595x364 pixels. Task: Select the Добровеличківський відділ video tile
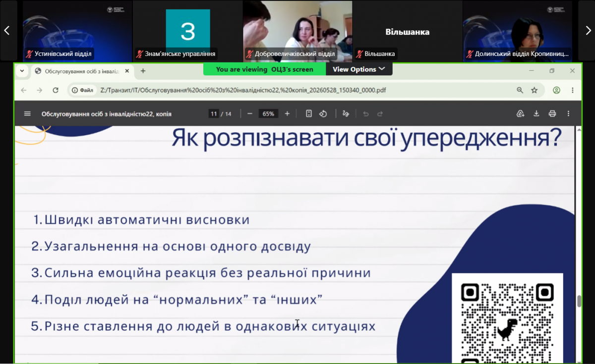pos(298,30)
